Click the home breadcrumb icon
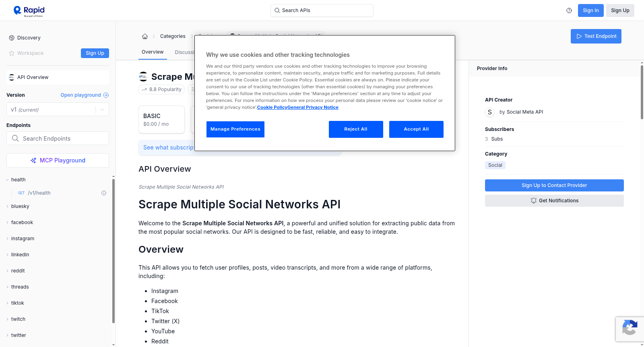Image resolution: width=644 pixels, height=347 pixels. click(x=145, y=36)
